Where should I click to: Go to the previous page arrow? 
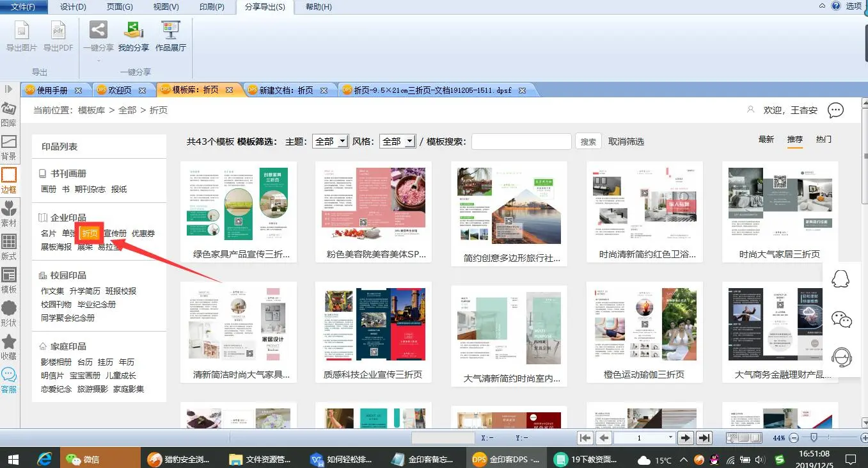point(604,438)
